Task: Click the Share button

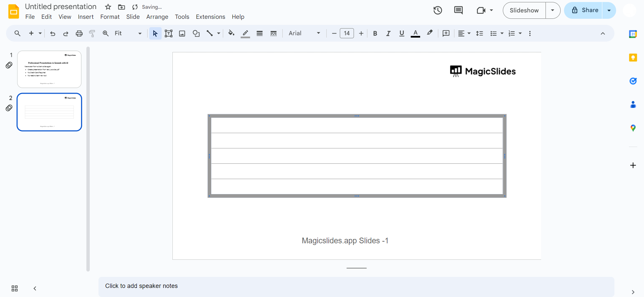Action: 585,10
